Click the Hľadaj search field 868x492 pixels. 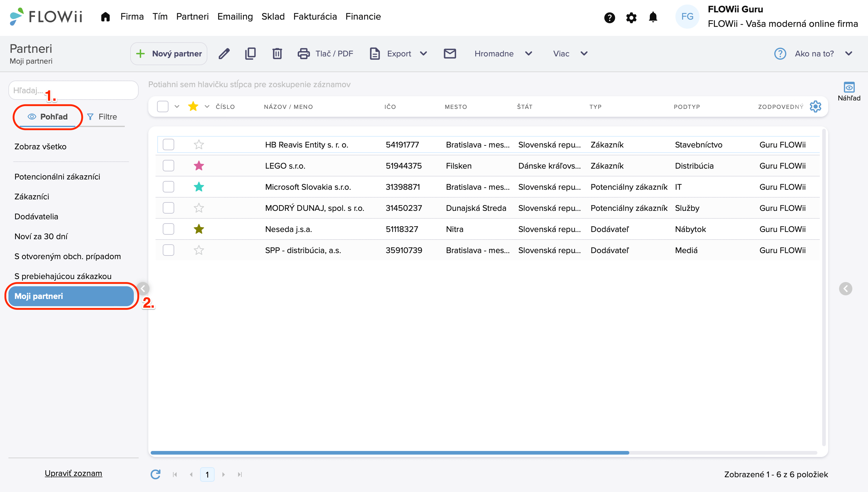(x=73, y=90)
